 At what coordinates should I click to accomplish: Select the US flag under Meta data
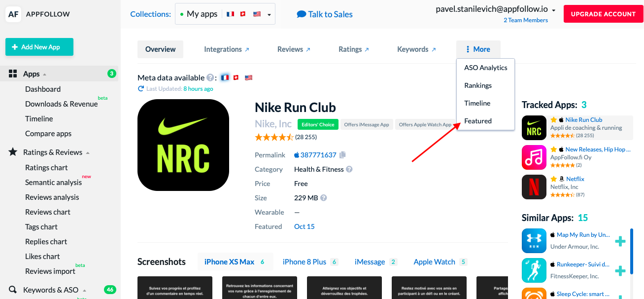(x=248, y=77)
